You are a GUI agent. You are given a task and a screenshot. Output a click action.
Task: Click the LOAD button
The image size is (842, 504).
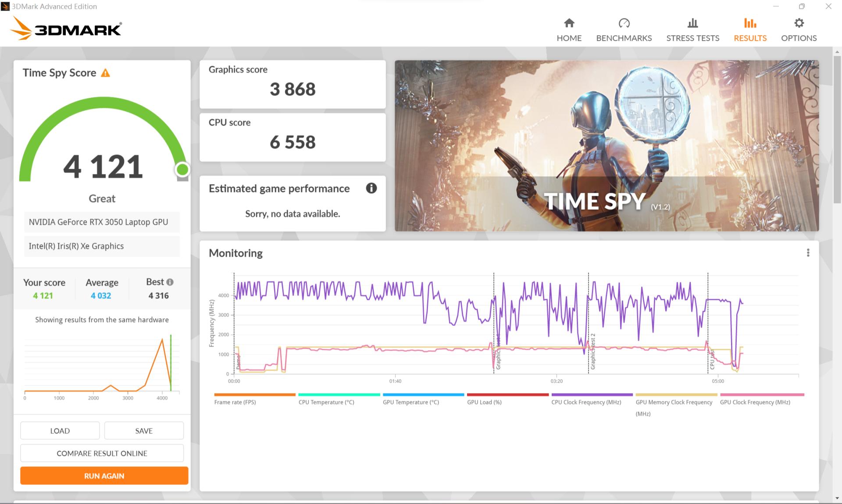point(60,430)
